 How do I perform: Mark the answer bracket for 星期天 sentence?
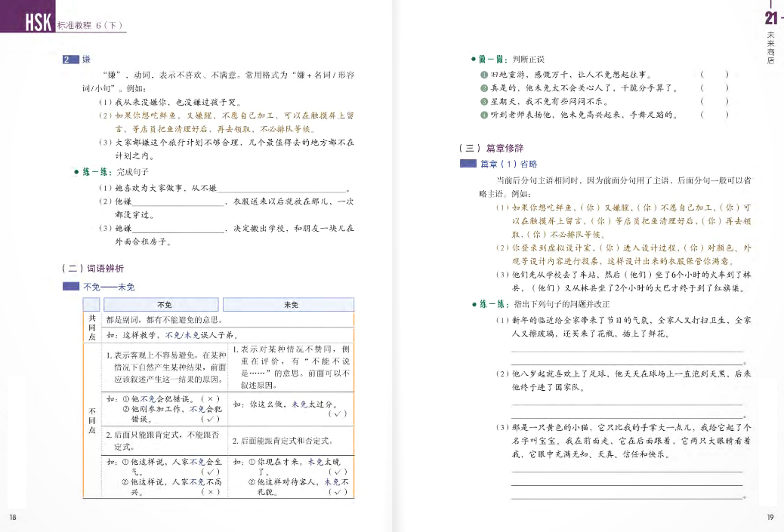(x=714, y=101)
